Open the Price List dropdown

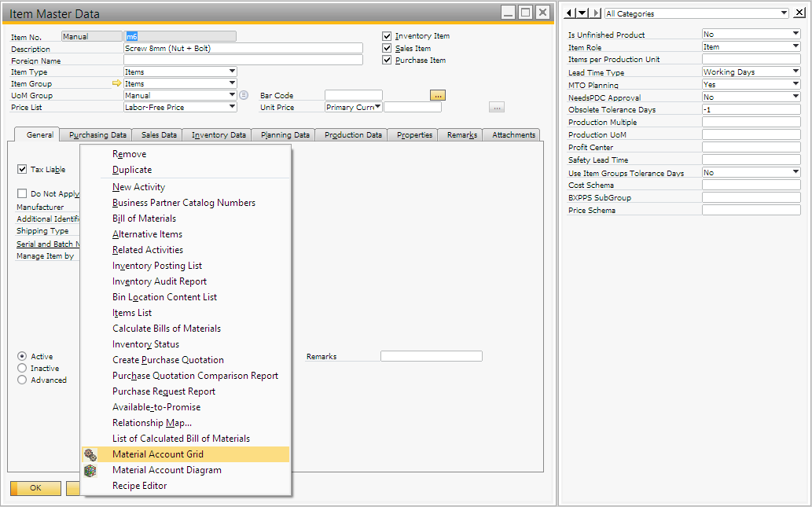click(x=232, y=107)
